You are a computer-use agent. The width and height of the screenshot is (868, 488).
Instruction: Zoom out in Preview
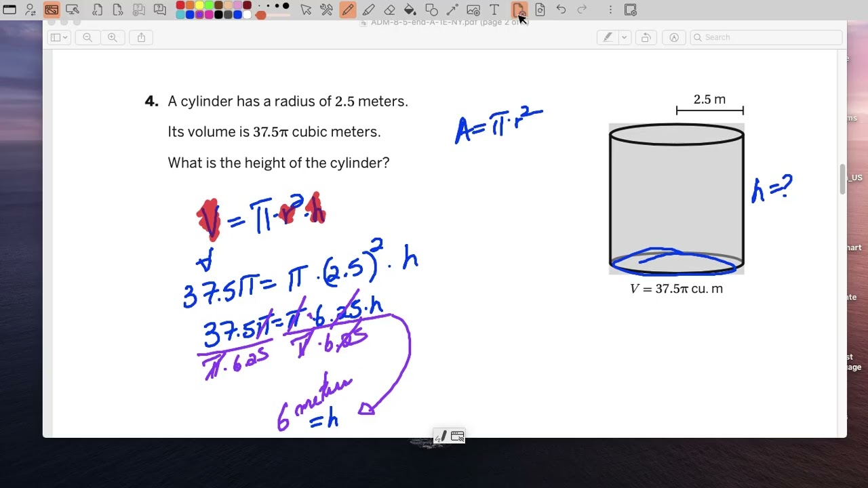(x=87, y=37)
